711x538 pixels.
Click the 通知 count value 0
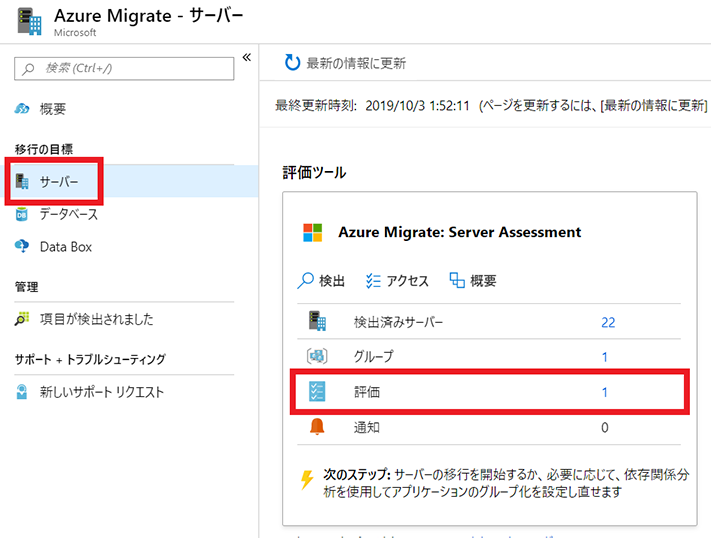(x=604, y=427)
